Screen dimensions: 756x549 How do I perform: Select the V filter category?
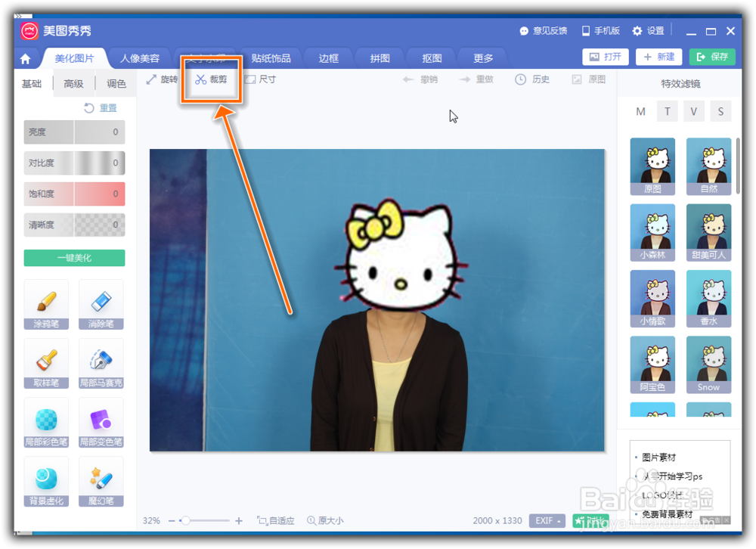[x=694, y=112]
